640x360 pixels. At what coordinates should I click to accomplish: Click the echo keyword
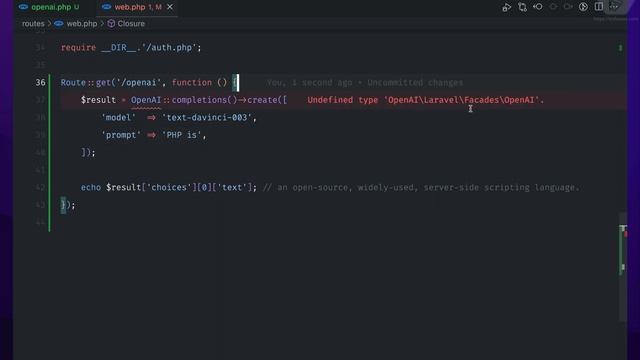tap(91, 187)
